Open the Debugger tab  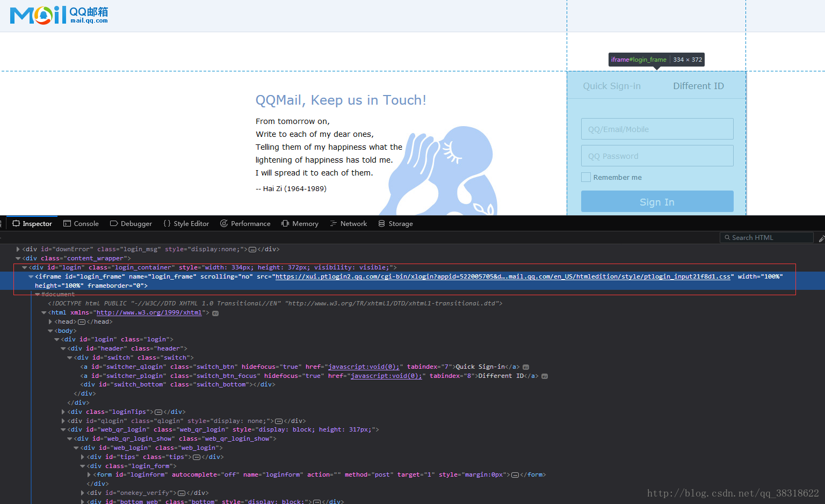click(131, 224)
